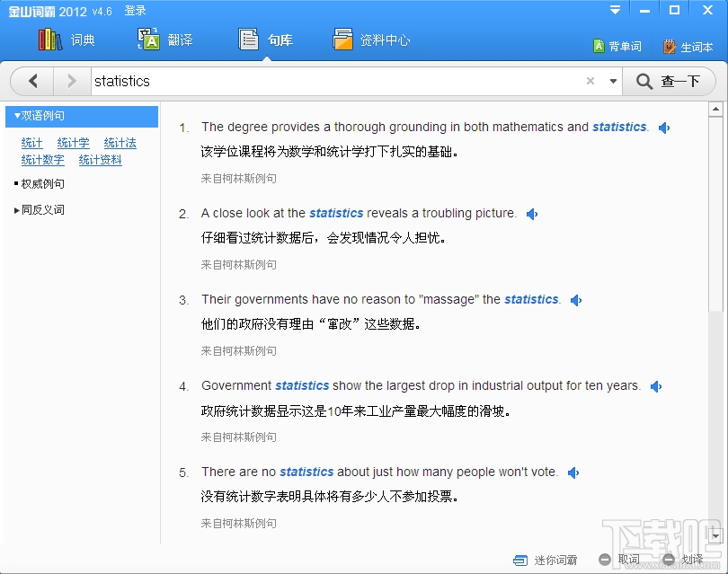
Task: Click the 统计法 link
Action: pyautogui.click(x=120, y=143)
